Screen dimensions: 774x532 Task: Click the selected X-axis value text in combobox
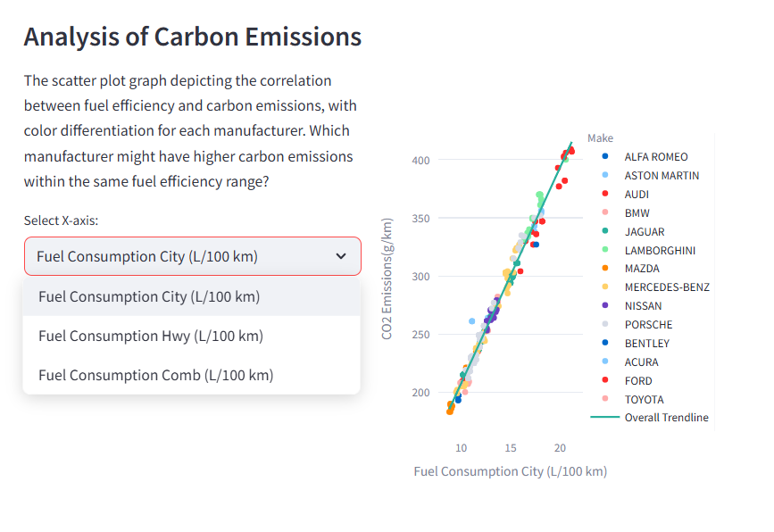[147, 256]
